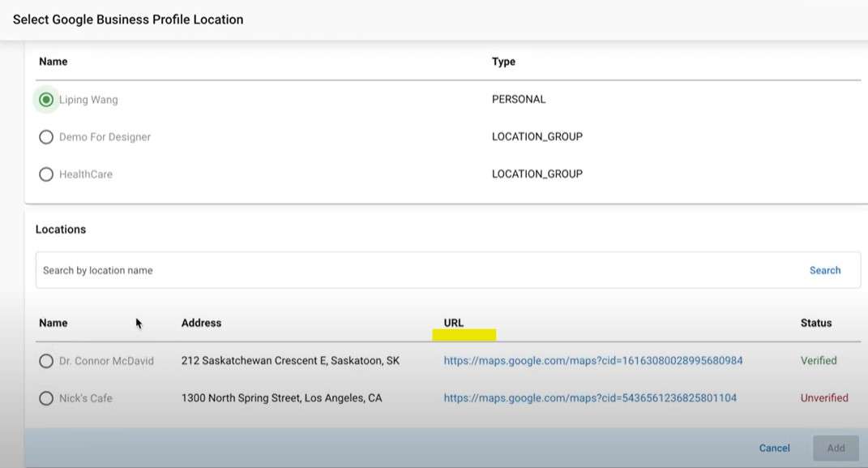Click the Select Google Business Profile Location title

coord(128,19)
